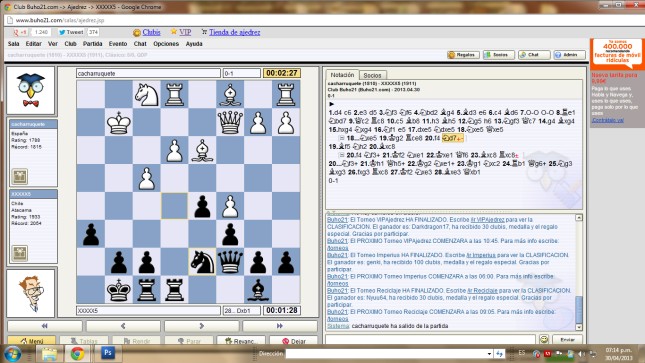Click the play triangle above the move list
The width and height of the screenshot is (645, 363).
click(x=331, y=104)
